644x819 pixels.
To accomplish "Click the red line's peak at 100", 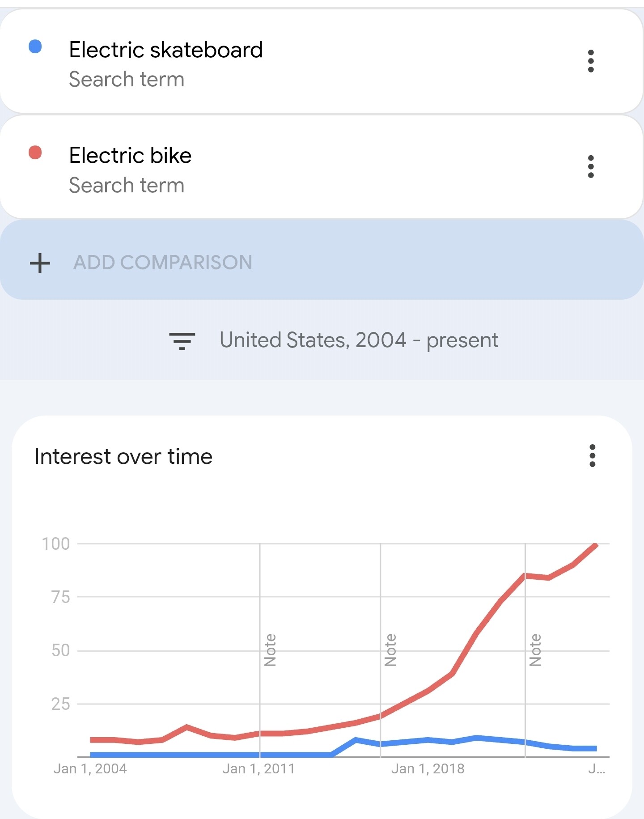I will pos(596,545).
